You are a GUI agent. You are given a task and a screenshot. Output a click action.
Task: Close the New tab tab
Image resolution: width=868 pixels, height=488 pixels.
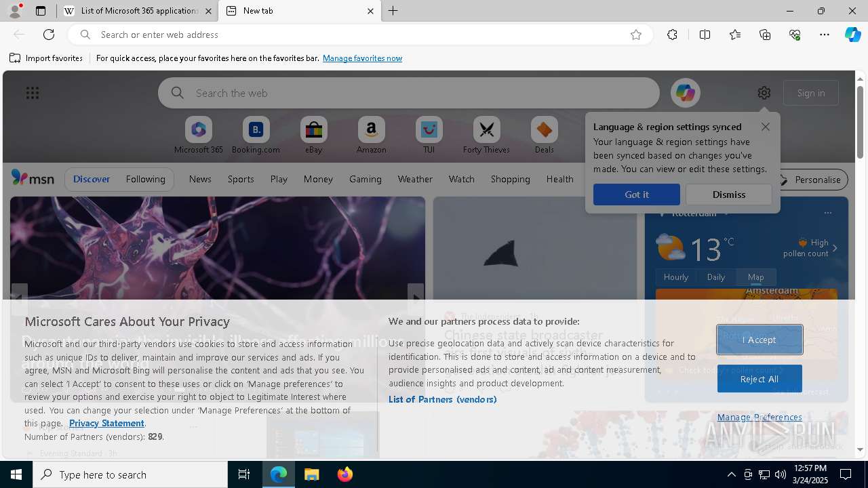click(370, 11)
